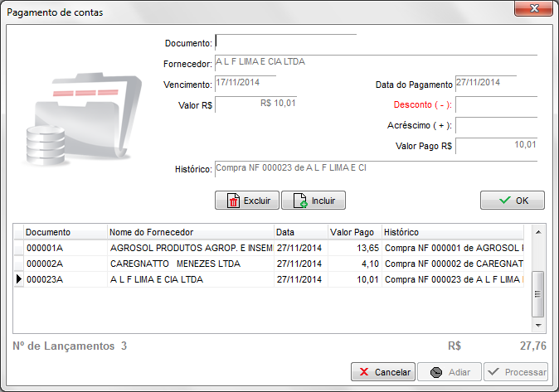Viewport: 559px width, 392px height.
Task: Click the Valor Pago column header
Action: (352, 232)
